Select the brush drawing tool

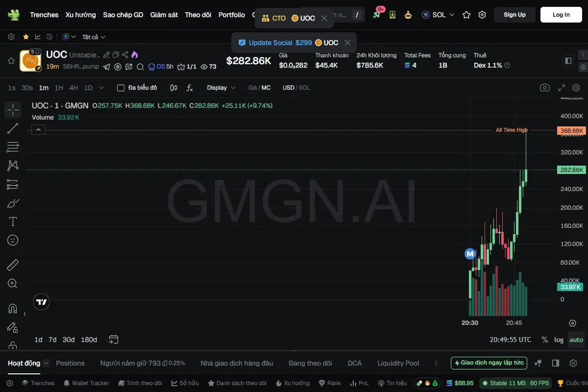13,203
